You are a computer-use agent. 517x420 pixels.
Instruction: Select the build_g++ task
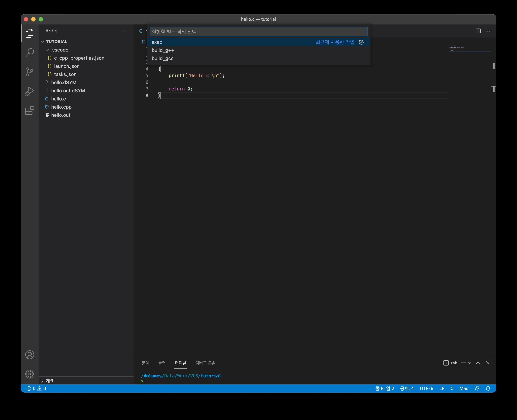coord(259,50)
